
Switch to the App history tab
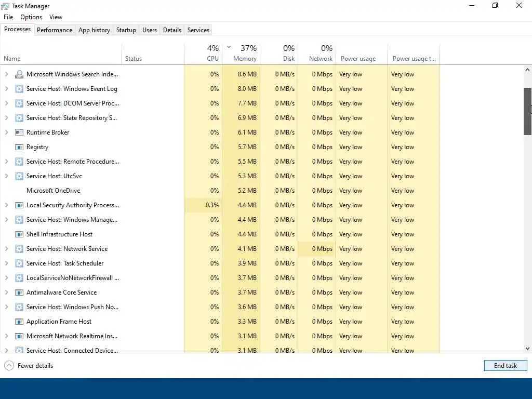[95, 30]
